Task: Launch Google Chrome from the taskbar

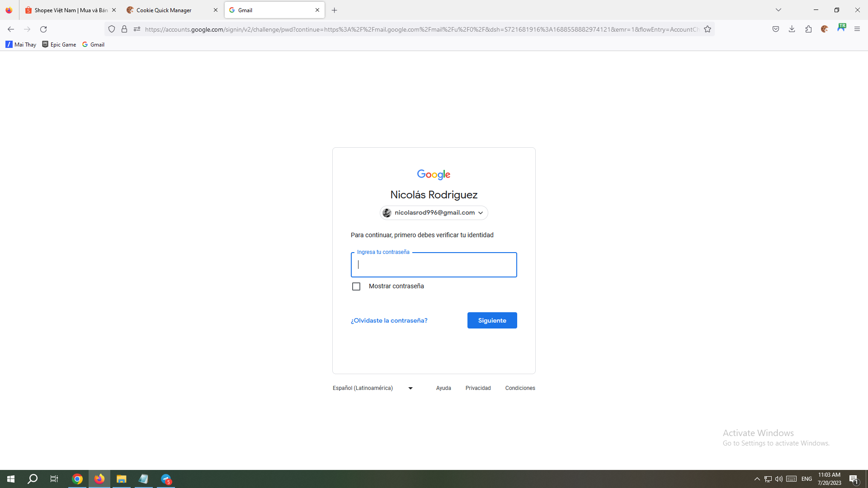Action: pyautogui.click(x=77, y=479)
